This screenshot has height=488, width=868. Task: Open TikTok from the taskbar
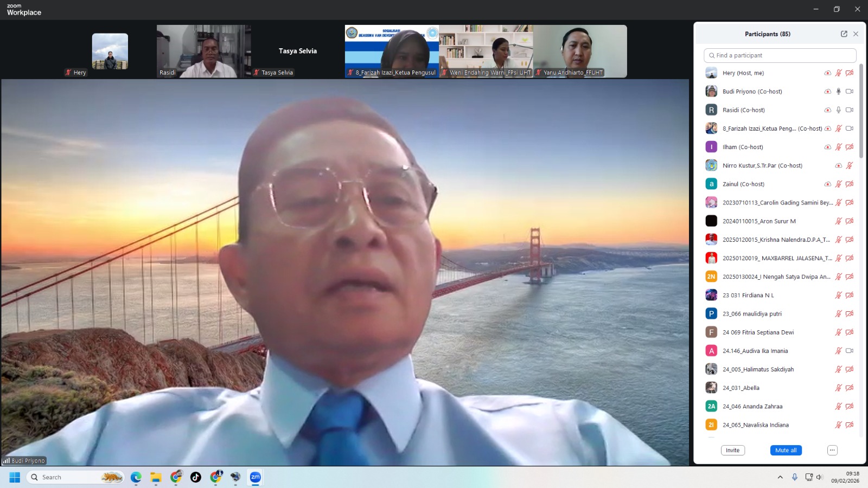click(196, 477)
